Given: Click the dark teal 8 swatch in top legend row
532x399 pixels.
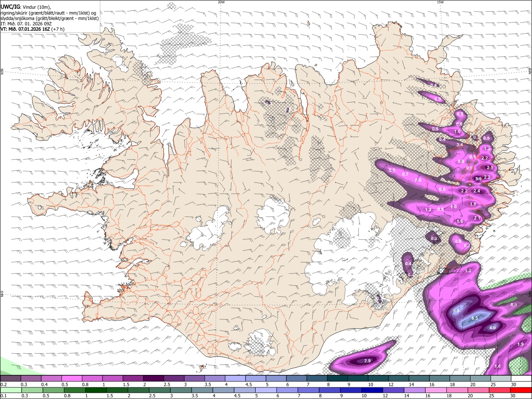Looking at the screenshot, I should [337, 379].
